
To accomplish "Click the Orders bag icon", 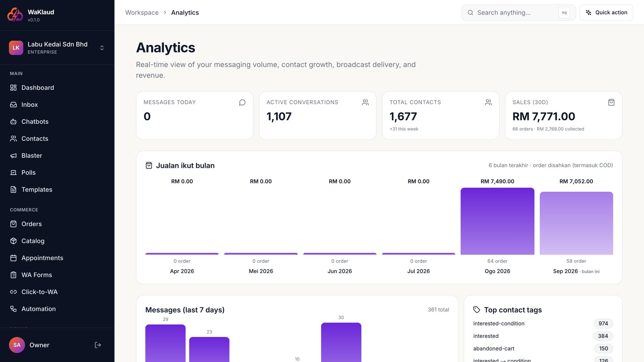I will [x=13, y=224].
